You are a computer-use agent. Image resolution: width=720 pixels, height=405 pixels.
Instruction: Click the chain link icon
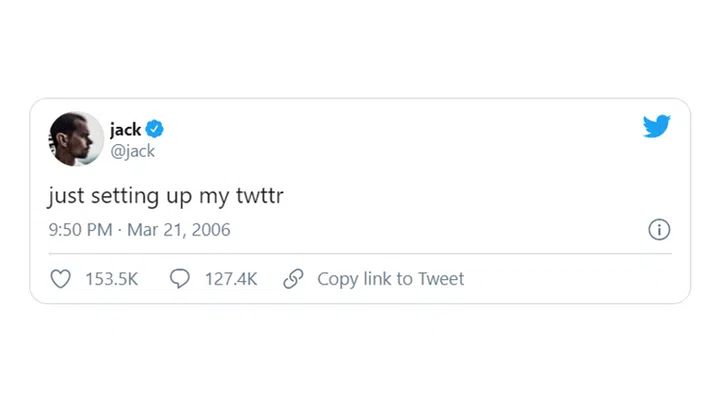click(293, 279)
